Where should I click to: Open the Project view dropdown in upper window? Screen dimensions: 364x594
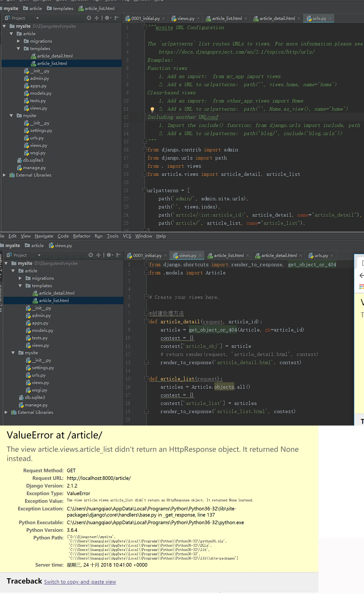click(37, 18)
